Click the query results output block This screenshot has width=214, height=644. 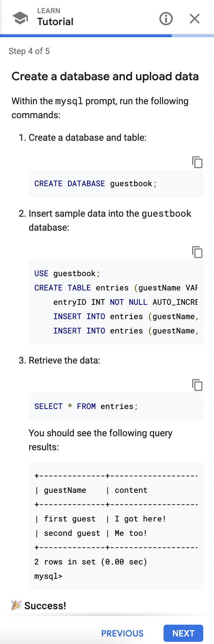[116, 526]
